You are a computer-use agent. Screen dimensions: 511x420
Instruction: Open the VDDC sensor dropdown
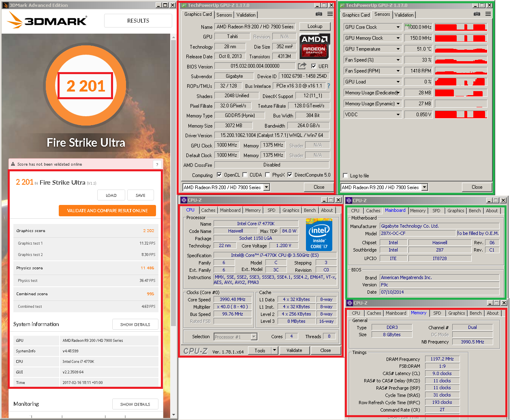(x=398, y=115)
